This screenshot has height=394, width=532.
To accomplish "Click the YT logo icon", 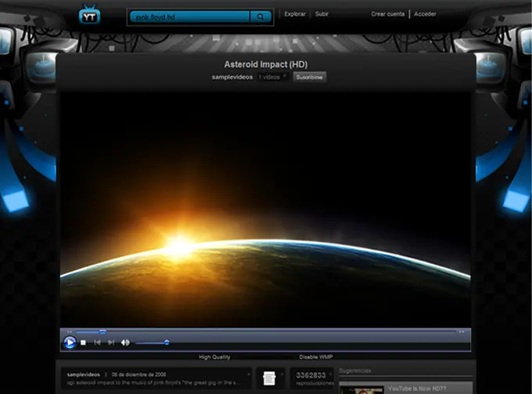I will point(90,15).
